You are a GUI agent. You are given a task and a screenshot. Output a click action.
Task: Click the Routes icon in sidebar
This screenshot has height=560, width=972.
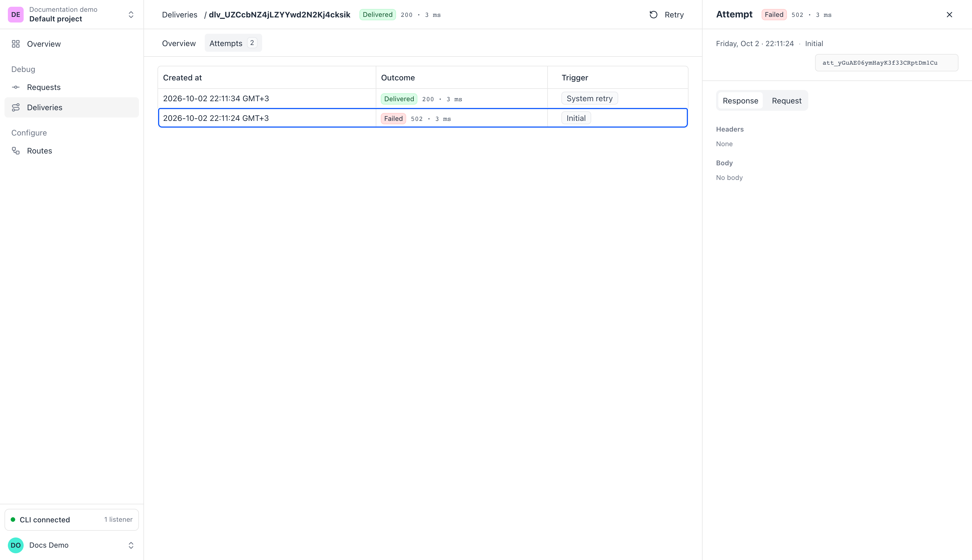click(16, 151)
